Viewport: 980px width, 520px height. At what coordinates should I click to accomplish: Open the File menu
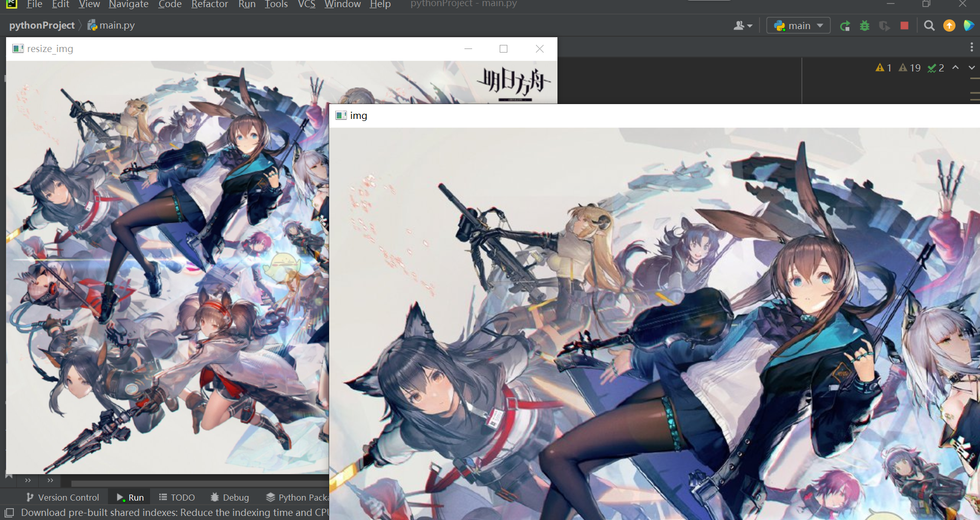click(34, 4)
